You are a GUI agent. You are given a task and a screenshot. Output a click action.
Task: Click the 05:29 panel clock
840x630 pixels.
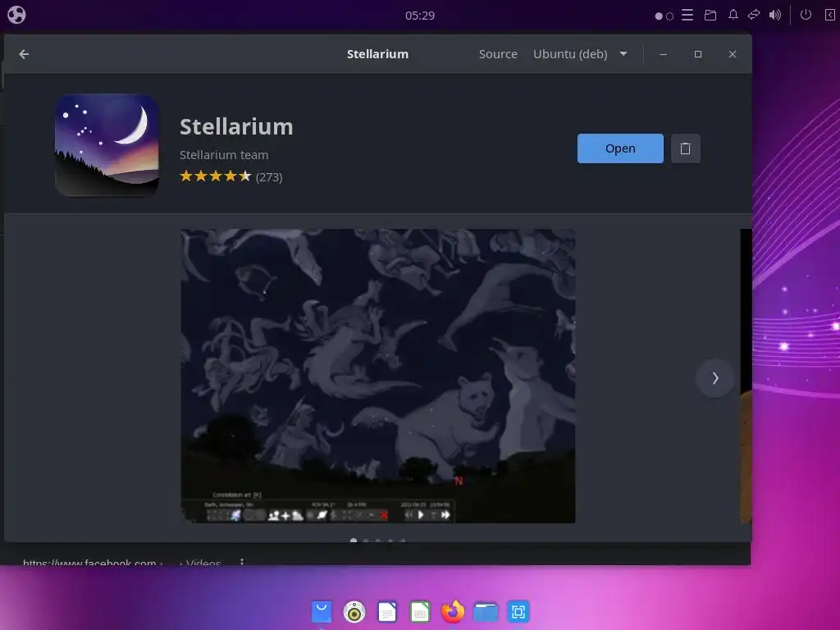coord(420,16)
